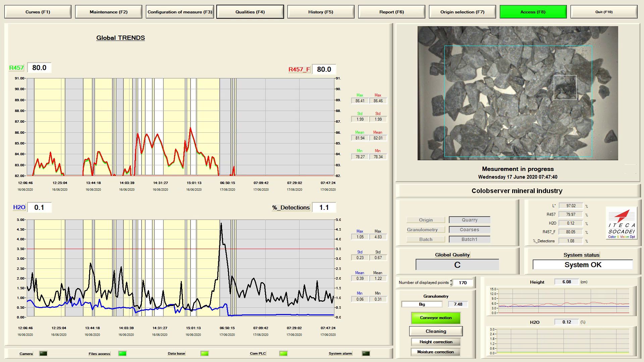This screenshot has height=362, width=644.
Task: Switch to History (F5) tab
Action: click(x=321, y=12)
